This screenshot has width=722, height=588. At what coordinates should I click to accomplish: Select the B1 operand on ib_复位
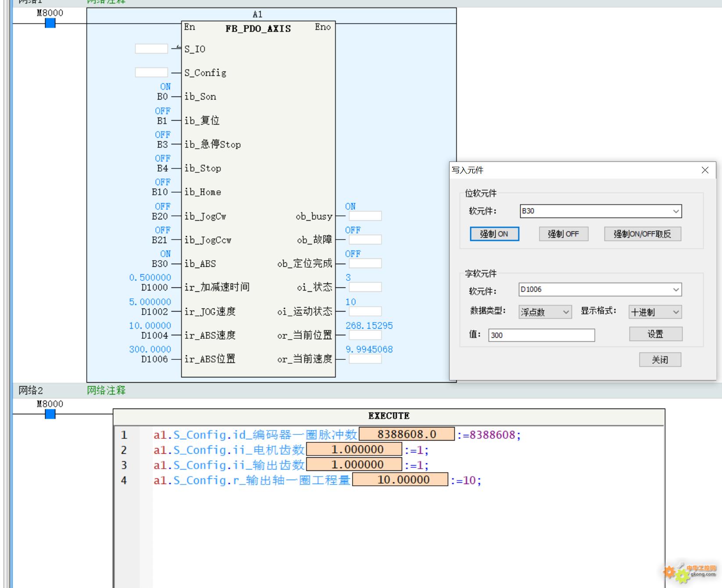click(x=163, y=121)
